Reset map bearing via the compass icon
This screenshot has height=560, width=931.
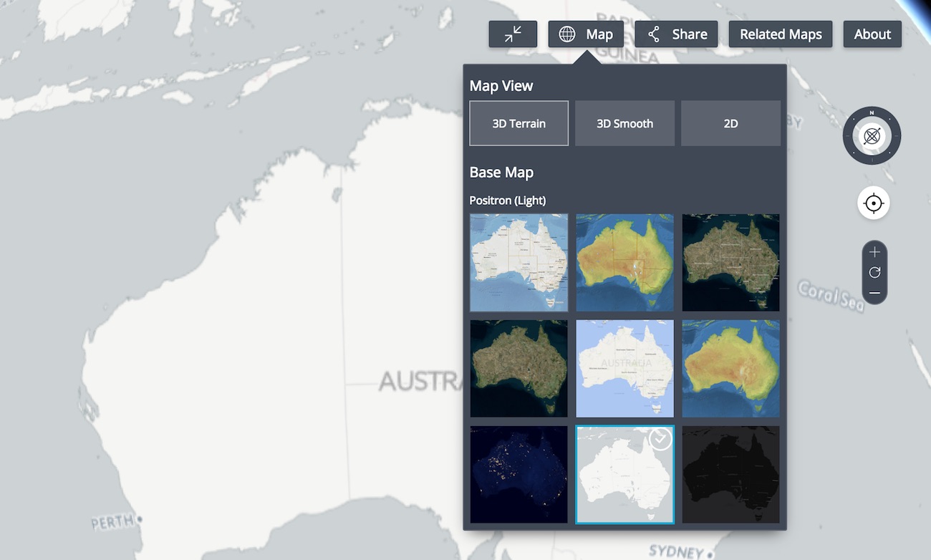pos(872,135)
